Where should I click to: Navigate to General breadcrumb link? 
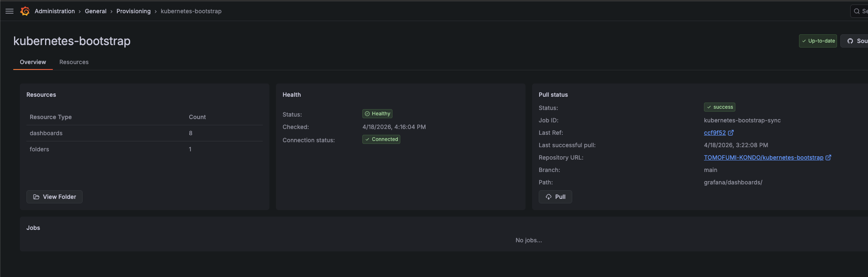pos(95,11)
